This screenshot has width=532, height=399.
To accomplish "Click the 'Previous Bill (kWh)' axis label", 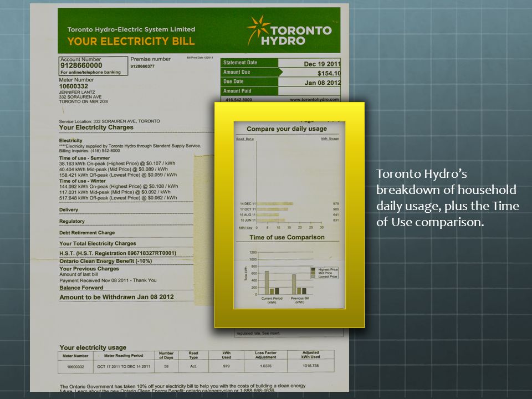I will (x=300, y=300).
